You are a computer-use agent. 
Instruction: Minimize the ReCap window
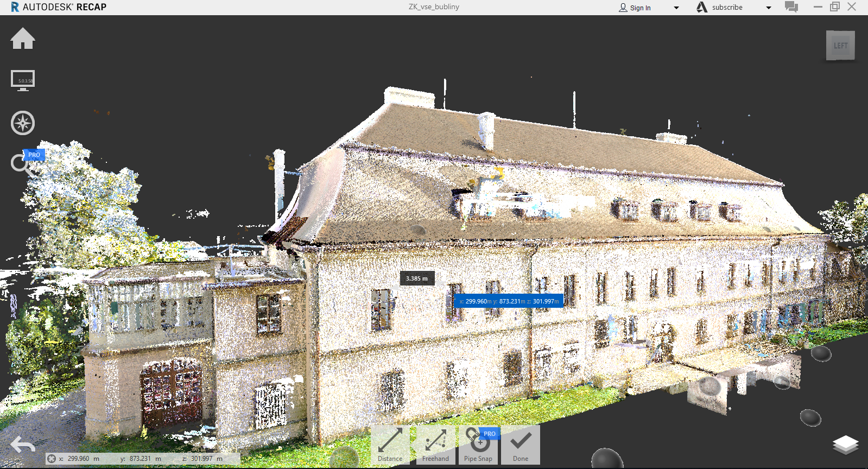pyautogui.click(x=818, y=7)
